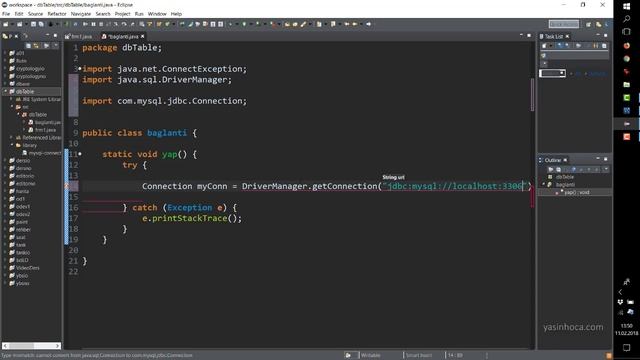Image resolution: width=640 pixels, height=360 pixels.
Task: Select the mysql-connector jar file
Action: (42, 153)
